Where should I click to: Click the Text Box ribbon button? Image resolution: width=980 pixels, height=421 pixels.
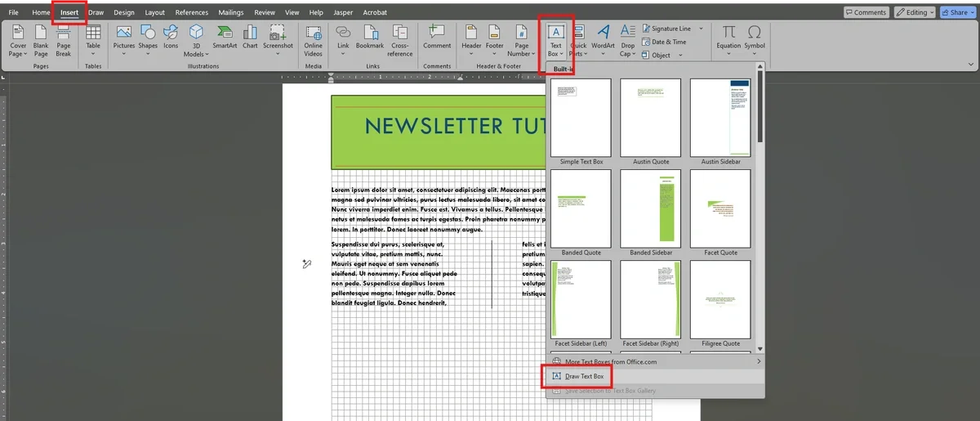555,39
